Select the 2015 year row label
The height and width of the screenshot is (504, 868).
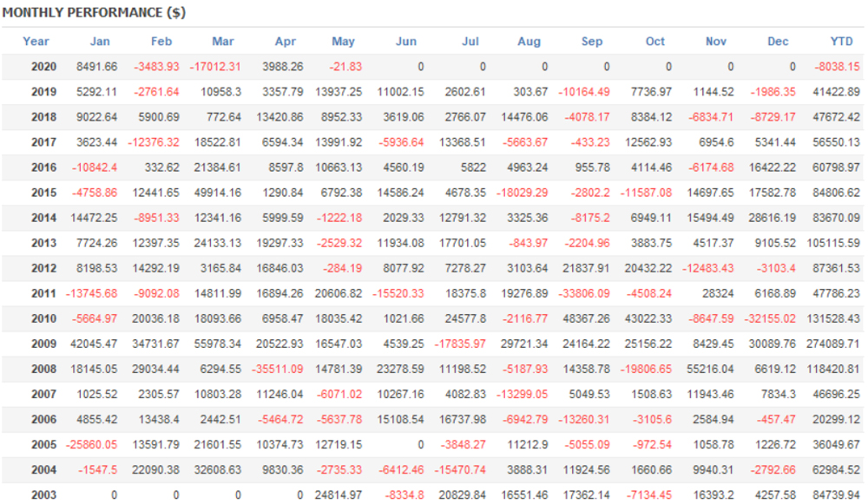coord(43,193)
